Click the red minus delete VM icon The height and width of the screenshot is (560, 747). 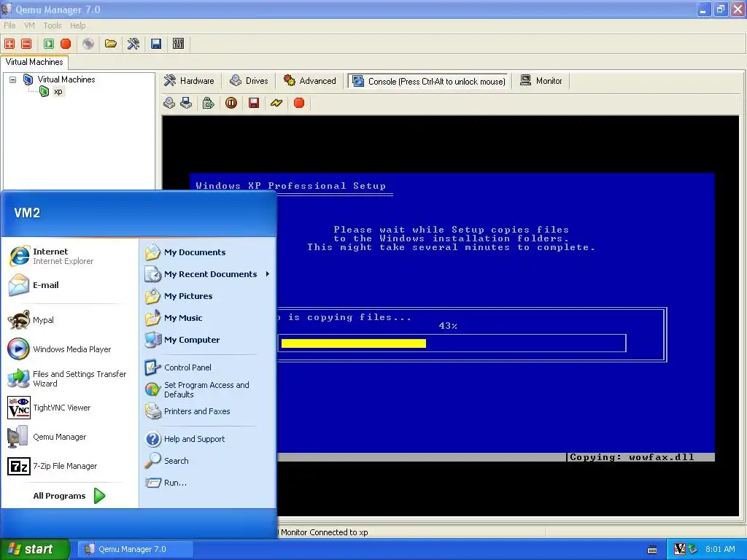(x=27, y=44)
